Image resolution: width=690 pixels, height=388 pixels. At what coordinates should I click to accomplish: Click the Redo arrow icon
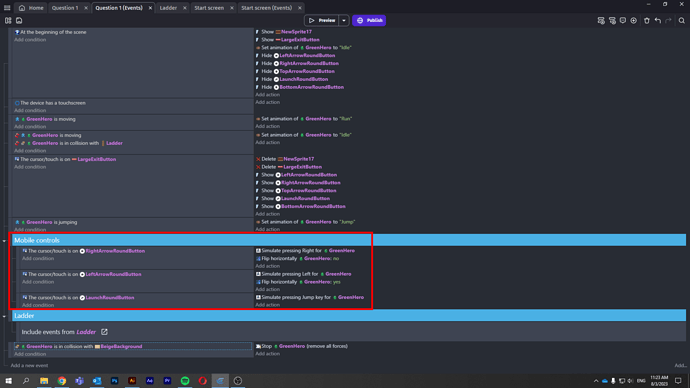[668, 21]
